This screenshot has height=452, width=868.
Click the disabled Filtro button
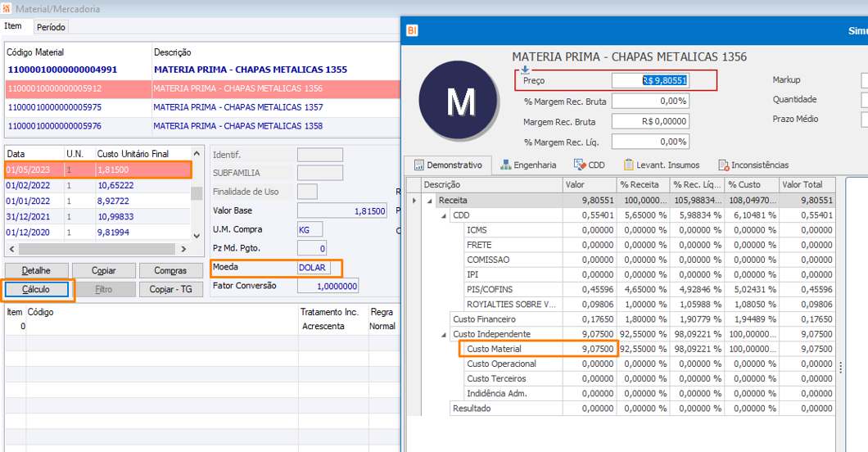click(x=103, y=289)
